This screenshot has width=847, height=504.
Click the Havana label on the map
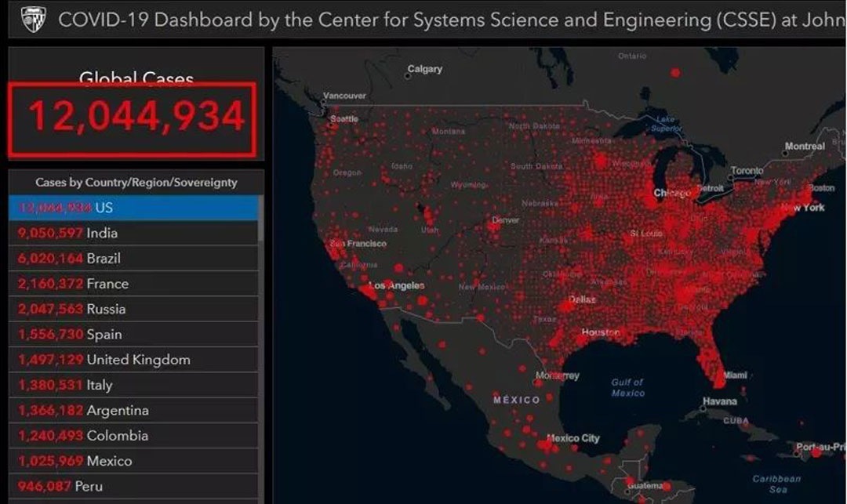click(719, 401)
